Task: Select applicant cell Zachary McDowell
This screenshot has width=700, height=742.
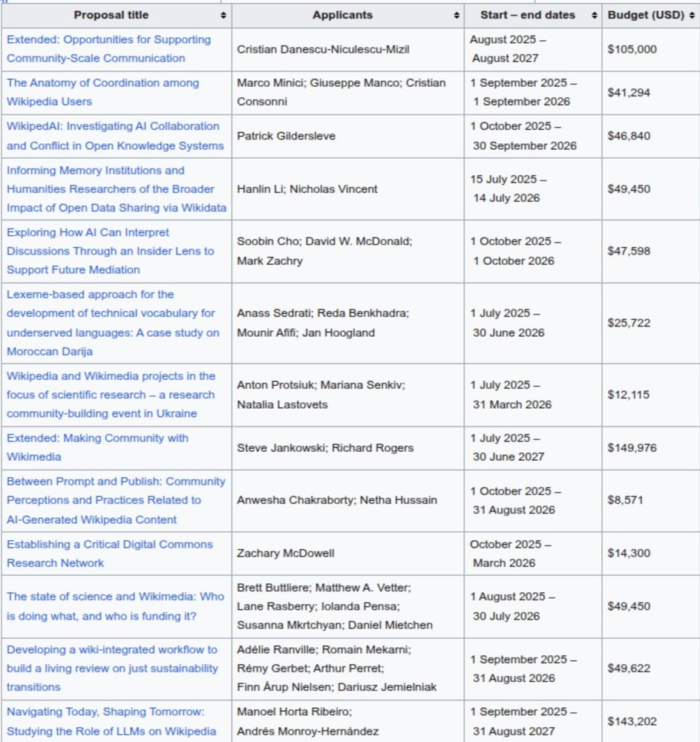Action: (x=348, y=554)
